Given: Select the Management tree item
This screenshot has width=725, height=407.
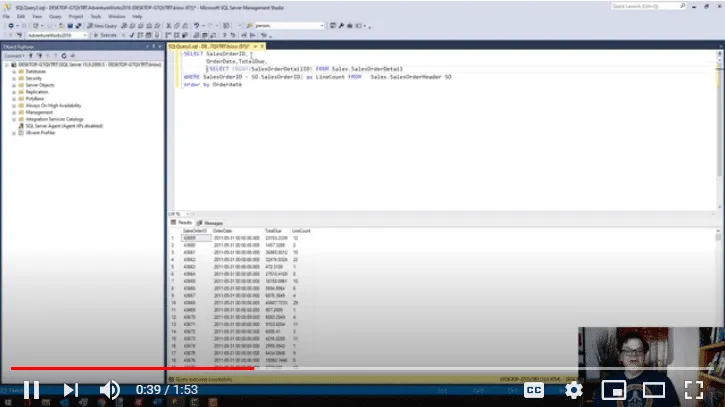Looking at the screenshot, I should pos(39,112).
